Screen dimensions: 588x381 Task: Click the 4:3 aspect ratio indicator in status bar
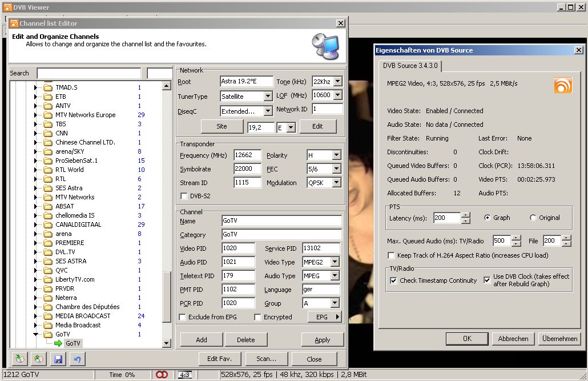(x=184, y=375)
